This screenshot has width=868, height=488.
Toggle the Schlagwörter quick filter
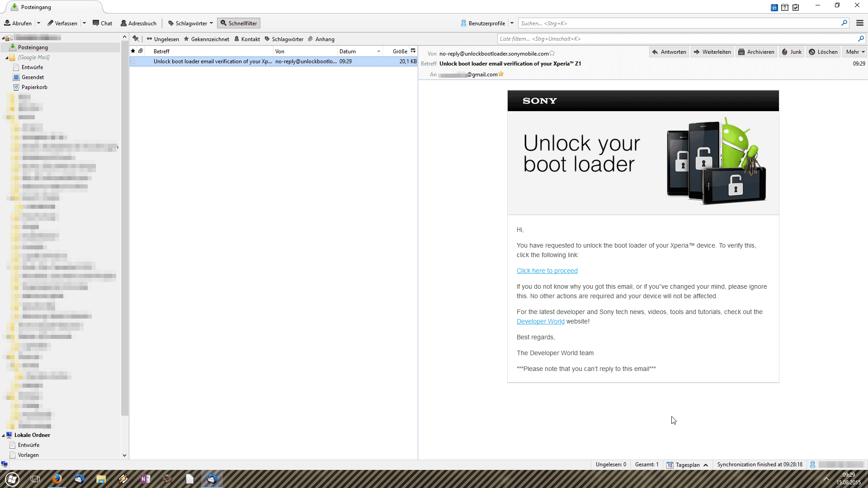284,39
